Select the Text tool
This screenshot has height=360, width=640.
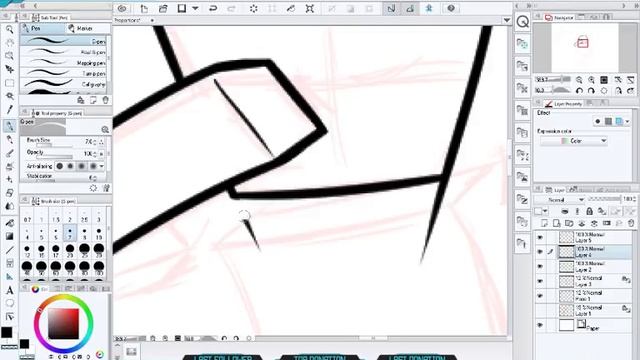click(9, 290)
